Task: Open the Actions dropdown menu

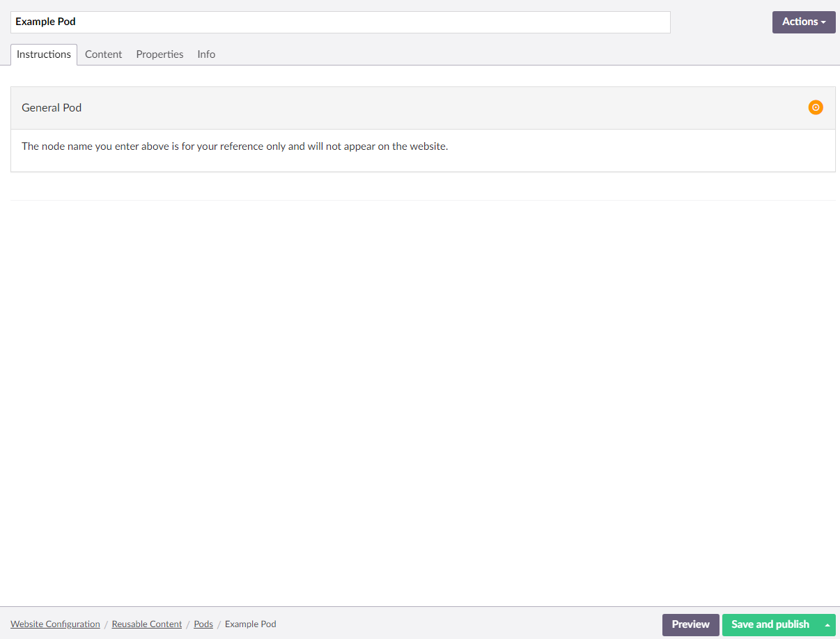Action: click(x=804, y=22)
